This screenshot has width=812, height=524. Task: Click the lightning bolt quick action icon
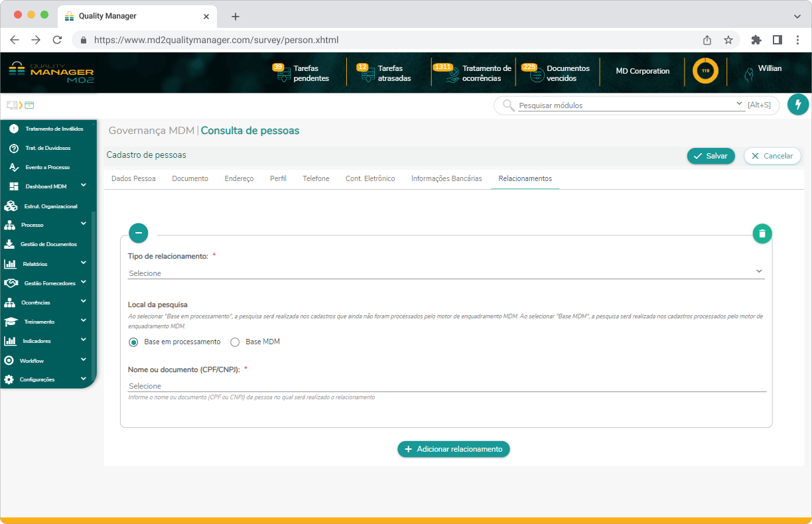tap(798, 105)
